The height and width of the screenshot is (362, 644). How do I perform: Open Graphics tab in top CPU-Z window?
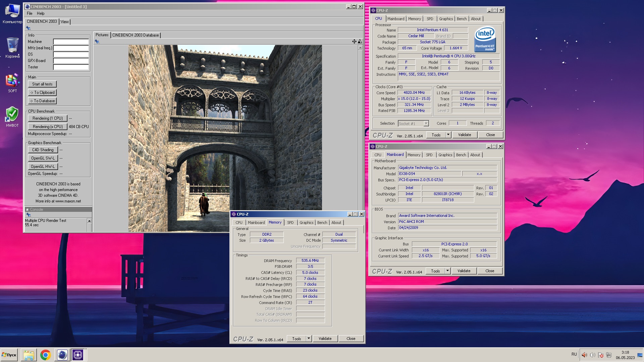(x=446, y=19)
